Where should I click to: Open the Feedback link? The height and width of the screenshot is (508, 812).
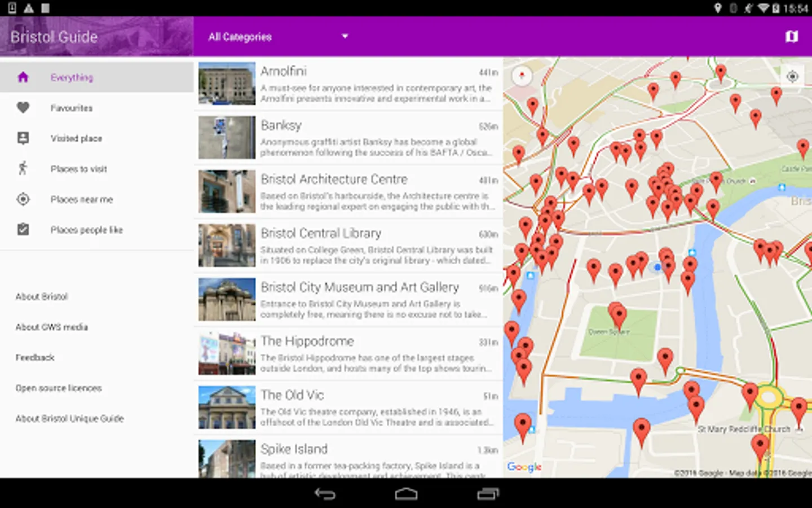[35, 357]
